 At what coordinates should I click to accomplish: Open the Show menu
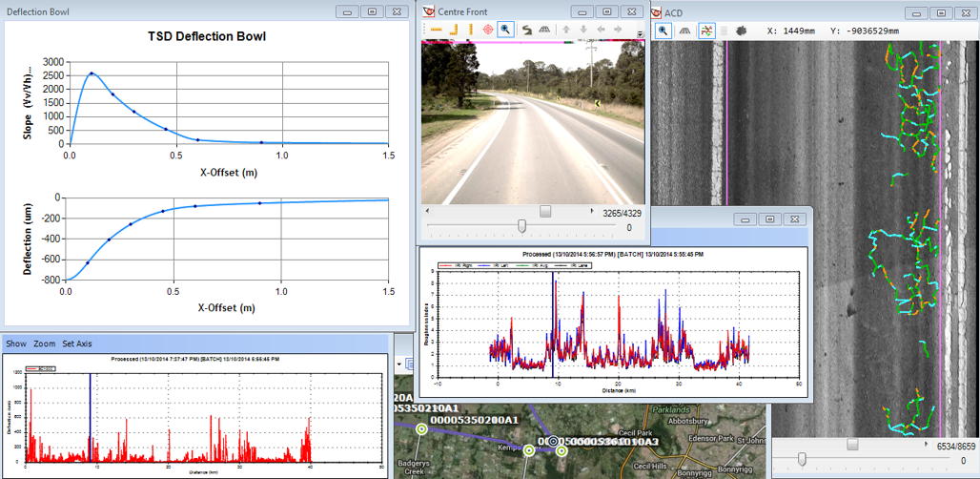click(x=16, y=344)
